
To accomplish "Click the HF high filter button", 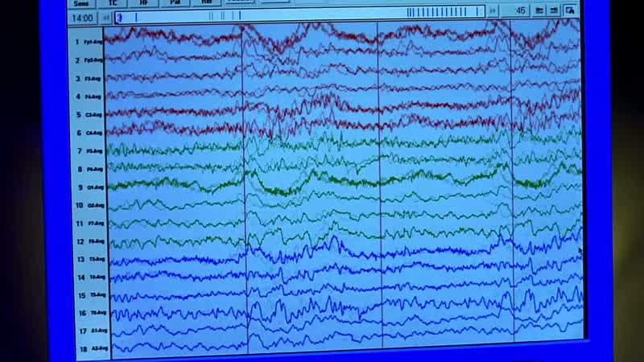I will tap(143, 3).
